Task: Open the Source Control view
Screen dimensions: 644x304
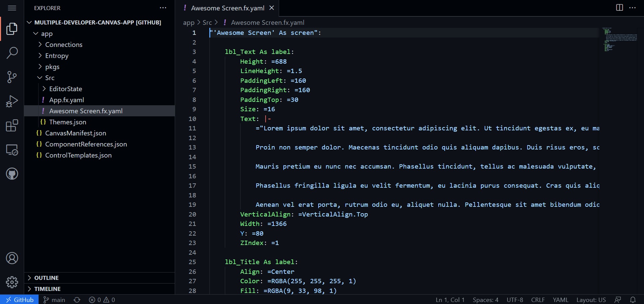Action: pyautogui.click(x=12, y=77)
